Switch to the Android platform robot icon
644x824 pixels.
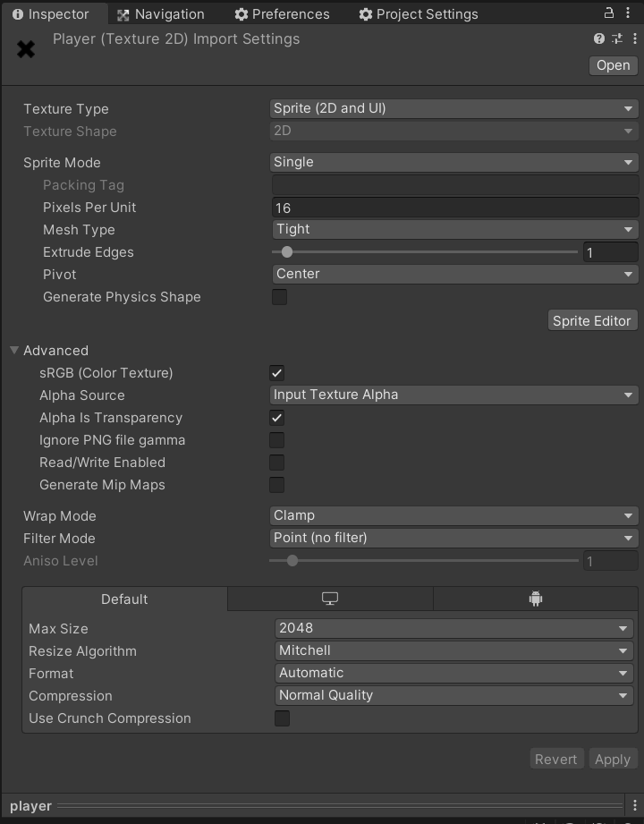pyautogui.click(x=535, y=599)
